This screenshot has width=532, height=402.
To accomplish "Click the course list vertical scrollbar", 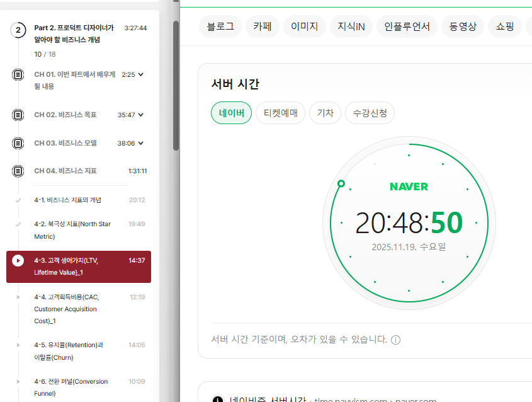I will tap(176, 86).
